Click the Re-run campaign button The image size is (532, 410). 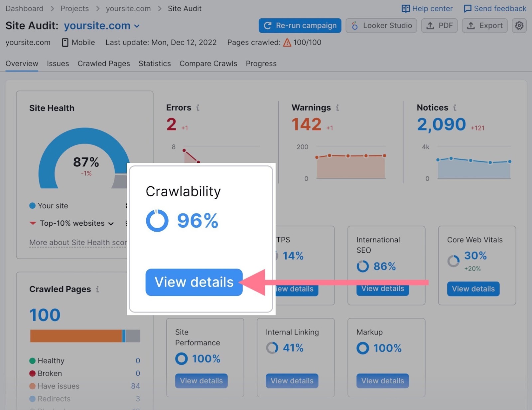tap(299, 25)
